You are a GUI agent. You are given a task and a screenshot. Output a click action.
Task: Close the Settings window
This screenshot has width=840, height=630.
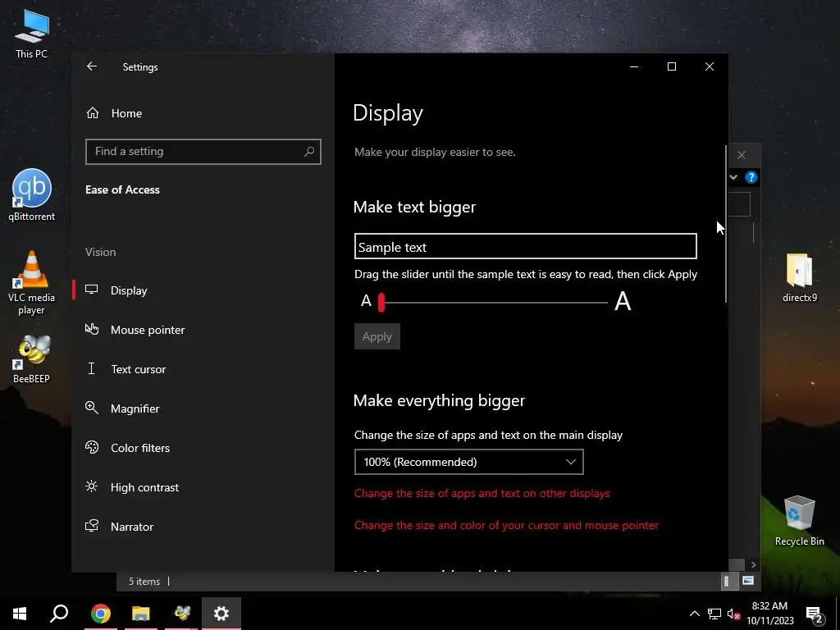tap(710, 66)
